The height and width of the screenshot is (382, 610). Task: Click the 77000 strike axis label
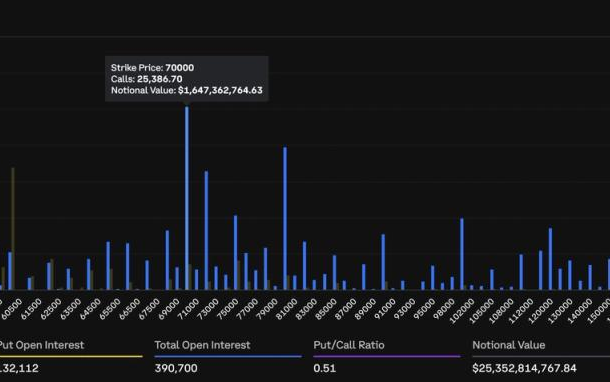(247, 309)
